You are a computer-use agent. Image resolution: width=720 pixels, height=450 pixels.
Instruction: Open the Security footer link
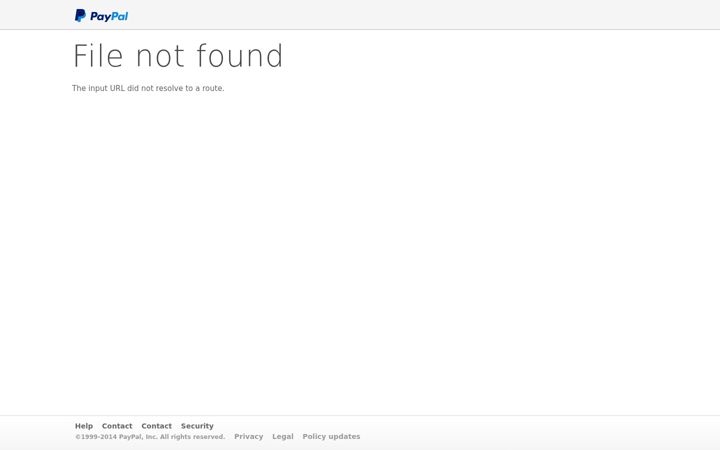tap(197, 426)
